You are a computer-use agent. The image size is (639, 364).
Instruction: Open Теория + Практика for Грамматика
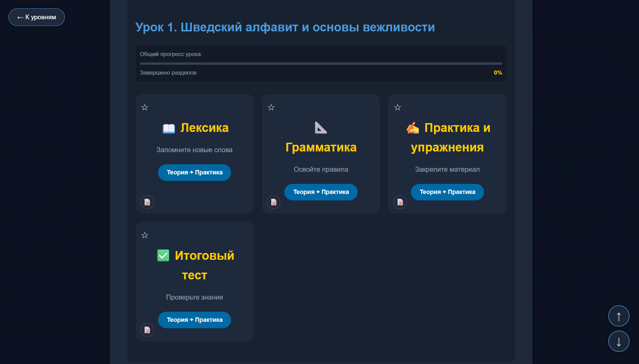coord(321,192)
